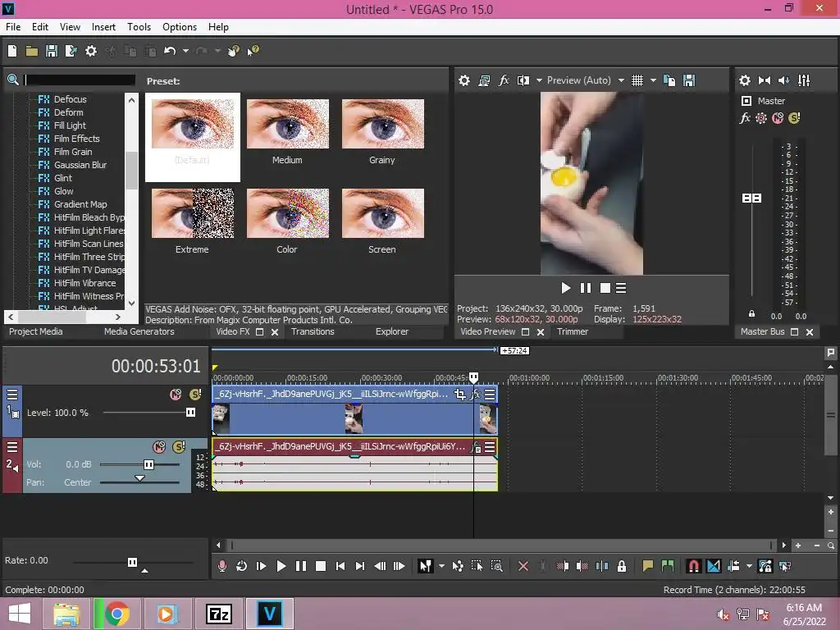
Task: Copy preview snapshot to clipboard
Action: click(669, 80)
